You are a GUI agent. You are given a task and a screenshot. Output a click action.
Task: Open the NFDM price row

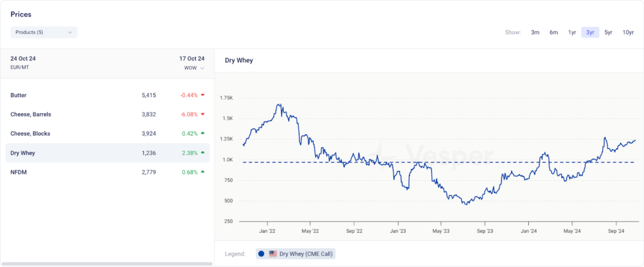point(18,172)
